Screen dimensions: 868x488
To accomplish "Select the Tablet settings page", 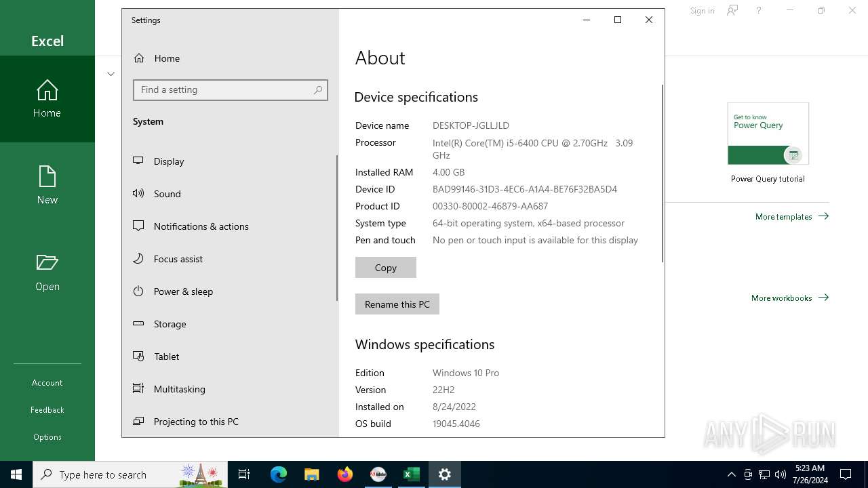I will [229, 357].
